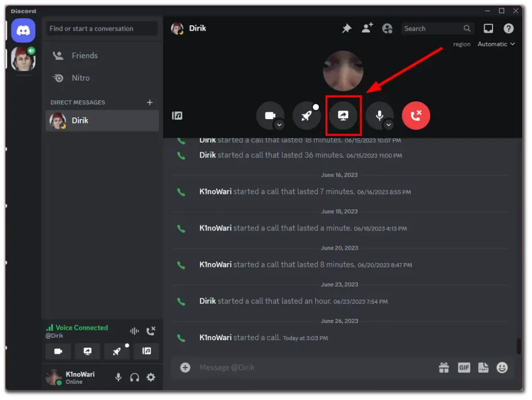Mute microphone in the user panel
The height and width of the screenshot is (400, 532).
pos(118,377)
